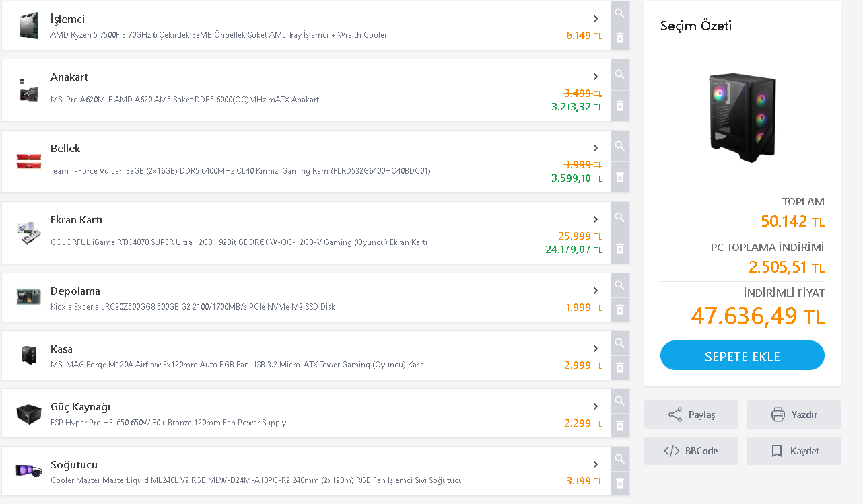Search for another Ekran Kartı
This screenshot has width=863, height=504.
point(620,217)
